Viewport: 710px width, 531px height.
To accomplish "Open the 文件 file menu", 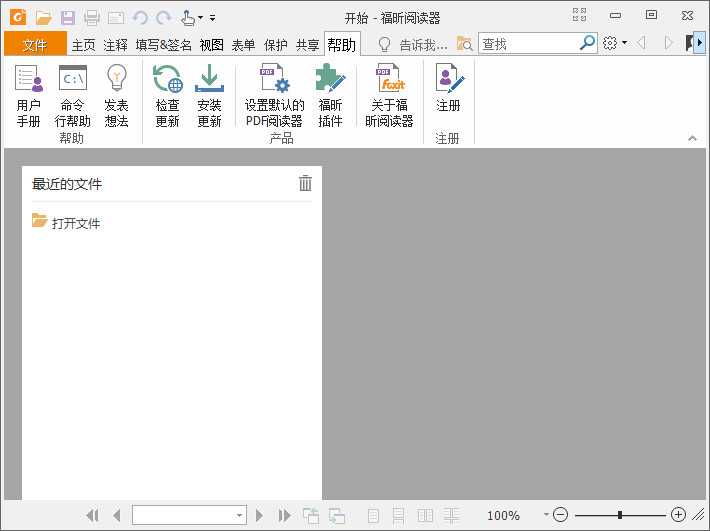I will click(35, 44).
